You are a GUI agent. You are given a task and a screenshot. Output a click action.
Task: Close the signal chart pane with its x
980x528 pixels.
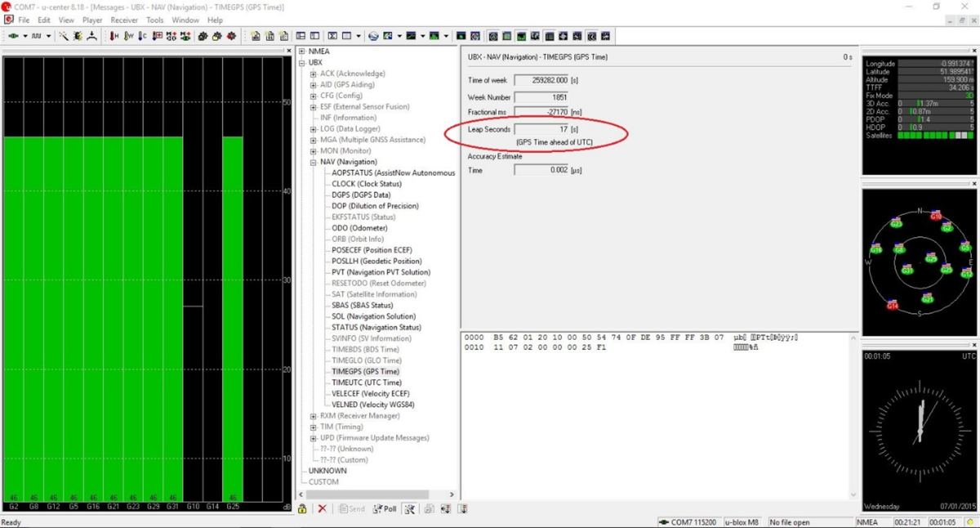click(289, 51)
